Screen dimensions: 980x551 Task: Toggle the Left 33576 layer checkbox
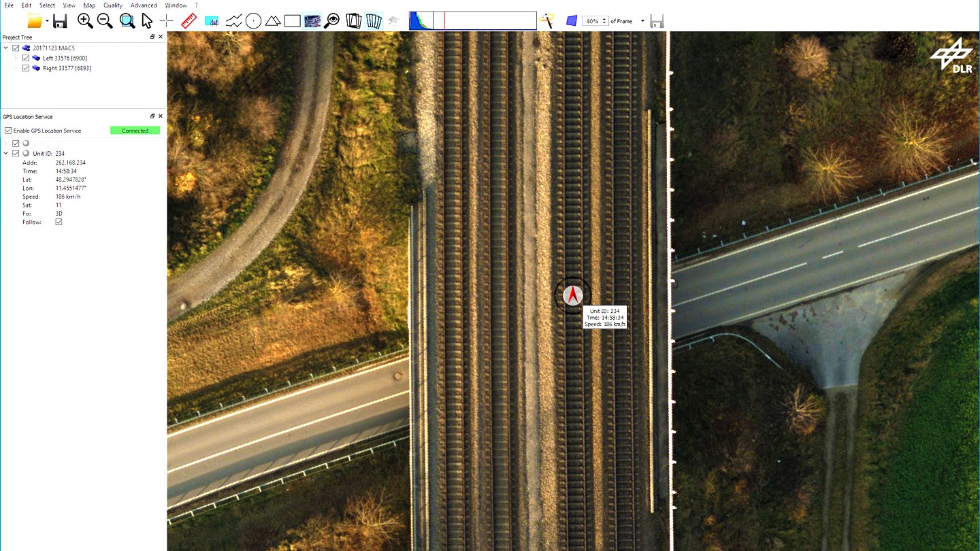click(x=26, y=59)
